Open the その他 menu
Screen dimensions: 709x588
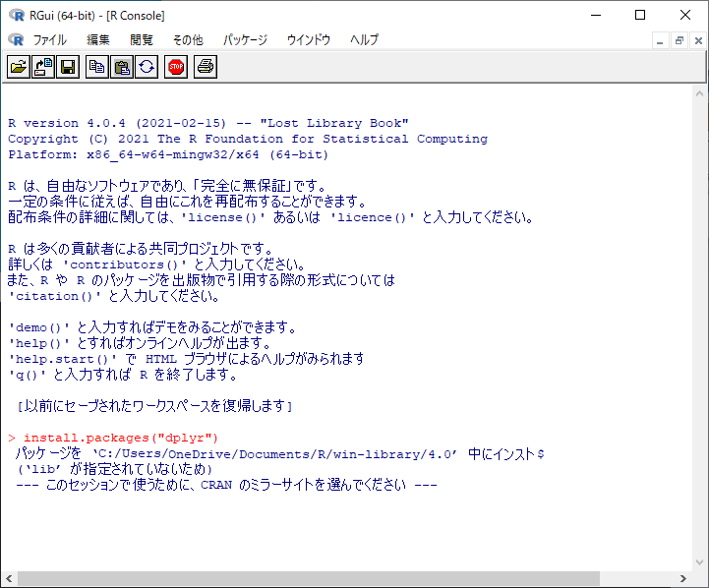[x=188, y=39]
